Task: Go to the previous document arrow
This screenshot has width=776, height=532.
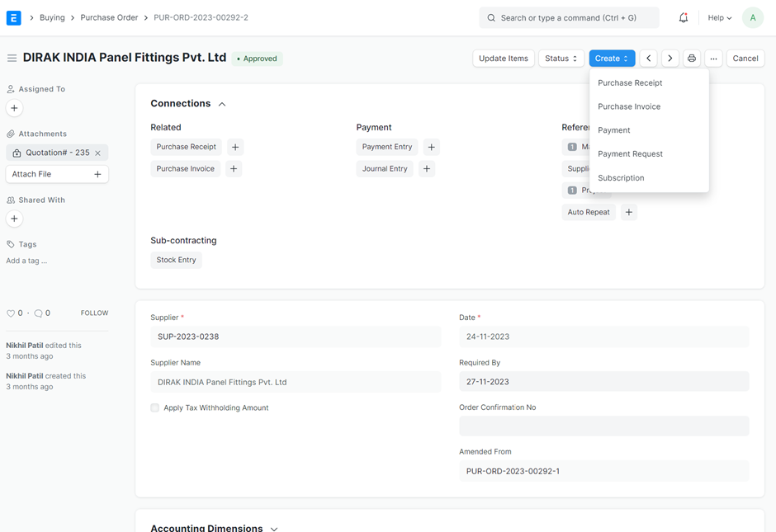Action: pos(649,59)
